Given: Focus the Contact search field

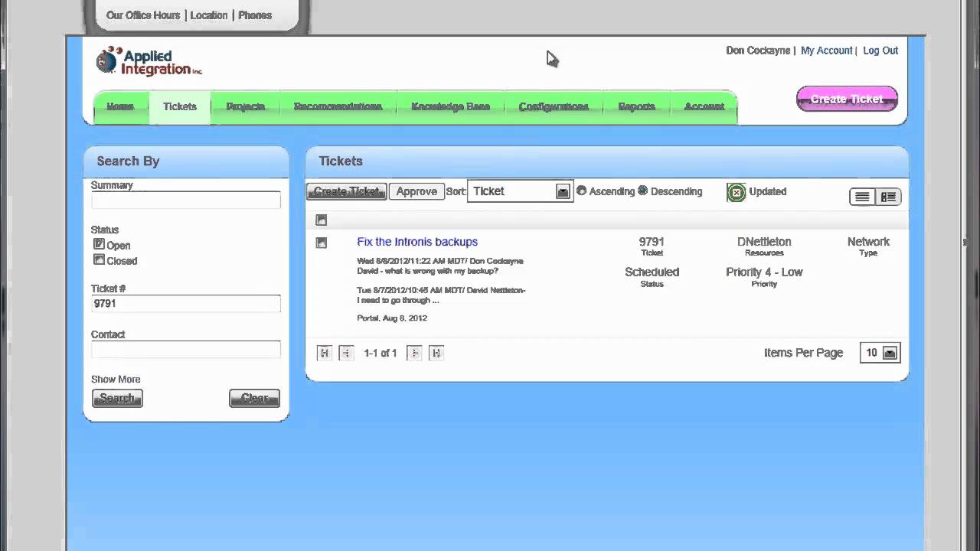Looking at the screenshot, I should [x=186, y=350].
